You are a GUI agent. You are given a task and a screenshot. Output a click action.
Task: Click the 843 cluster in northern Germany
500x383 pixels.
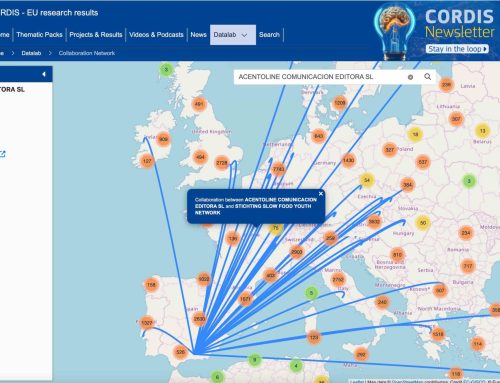pyautogui.click(x=319, y=136)
